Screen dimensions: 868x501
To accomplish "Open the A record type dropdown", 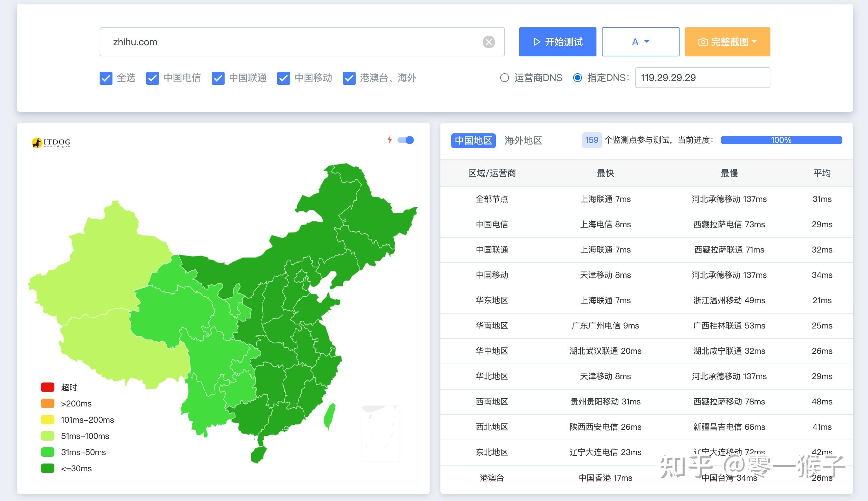I will pos(640,42).
